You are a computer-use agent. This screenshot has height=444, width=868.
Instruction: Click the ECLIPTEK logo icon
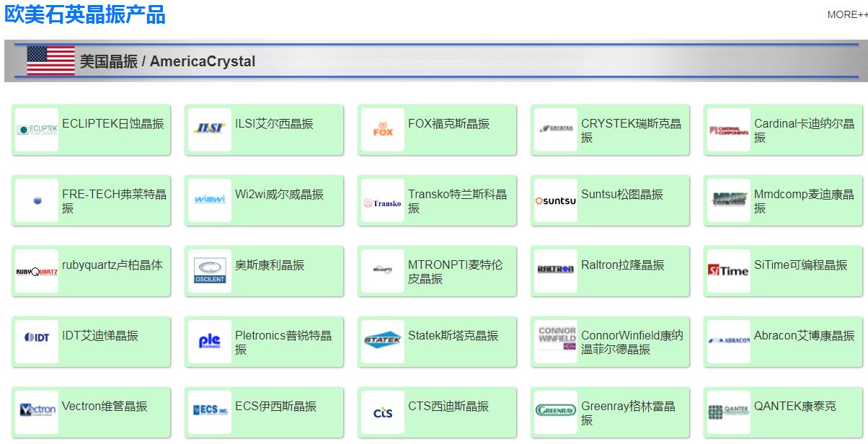37,130
